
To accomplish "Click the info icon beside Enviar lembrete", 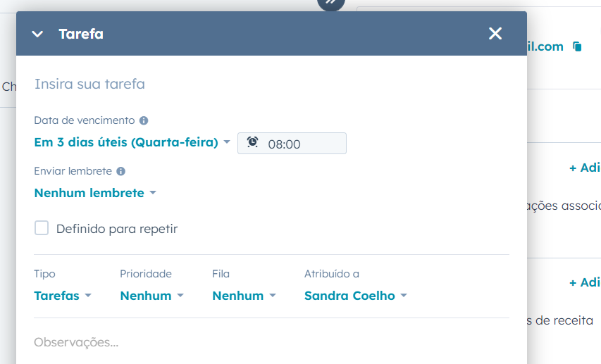I will point(120,171).
